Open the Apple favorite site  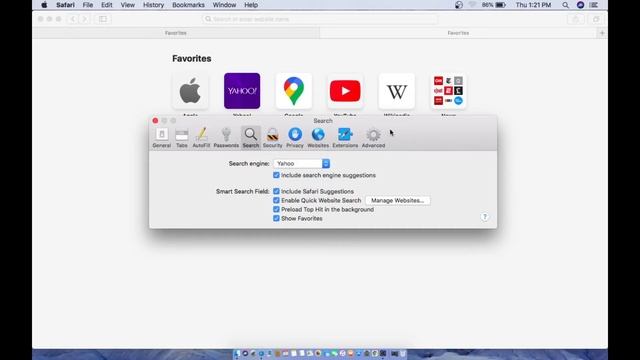coord(190,91)
